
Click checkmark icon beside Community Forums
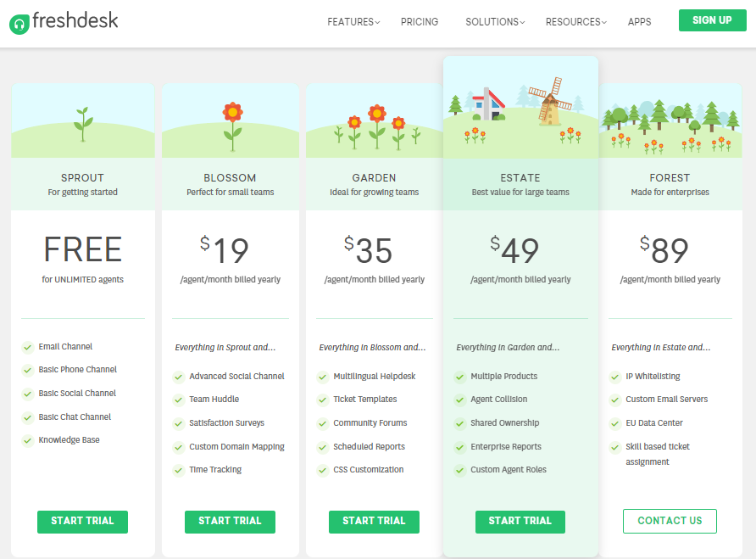click(x=323, y=424)
